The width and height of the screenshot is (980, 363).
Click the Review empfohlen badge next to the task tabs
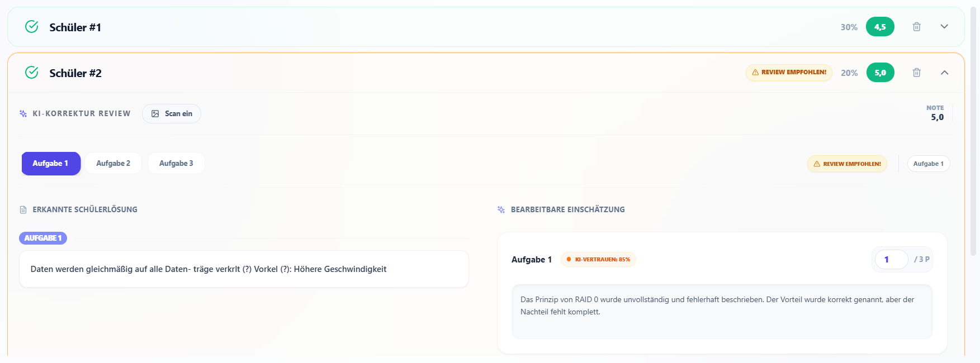(847, 164)
